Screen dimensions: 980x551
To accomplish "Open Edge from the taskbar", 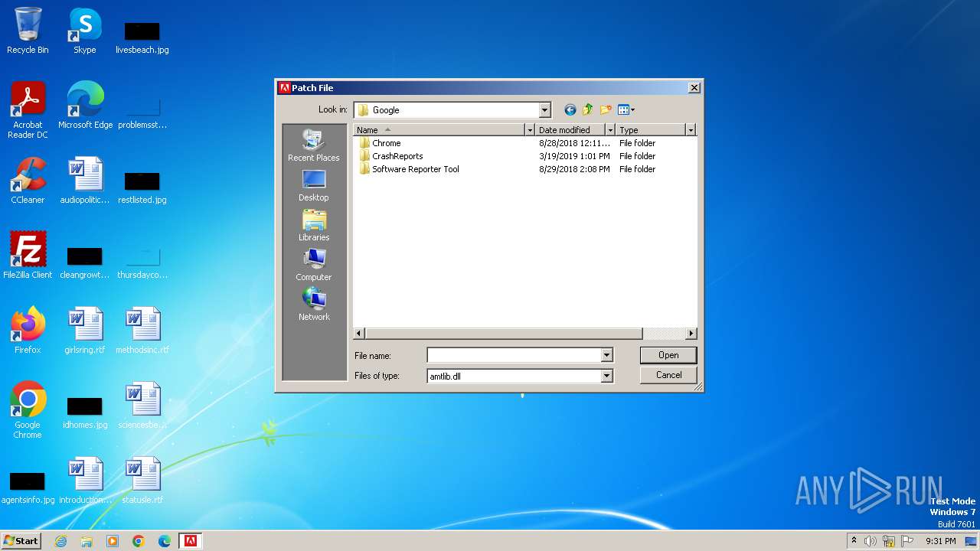I will [x=165, y=541].
